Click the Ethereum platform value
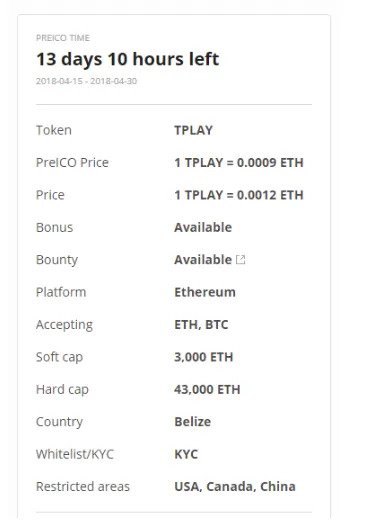 (205, 292)
